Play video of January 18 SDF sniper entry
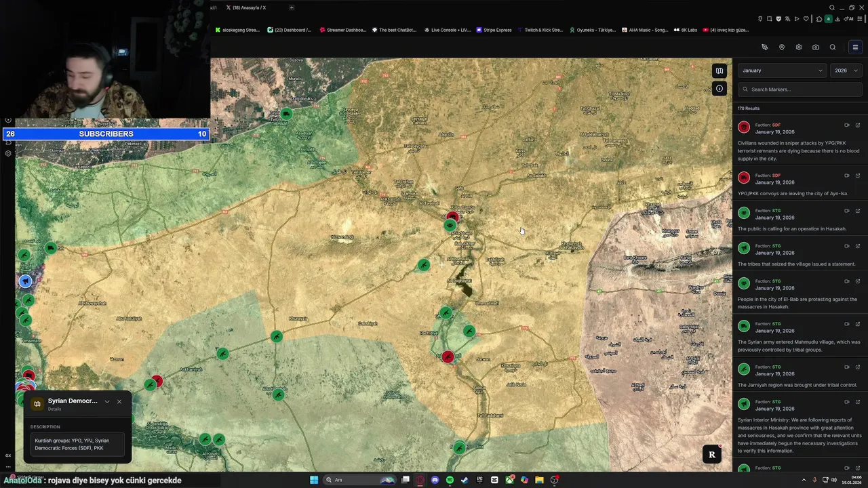The width and height of the screenshot is (868, 488). point(847,125)
